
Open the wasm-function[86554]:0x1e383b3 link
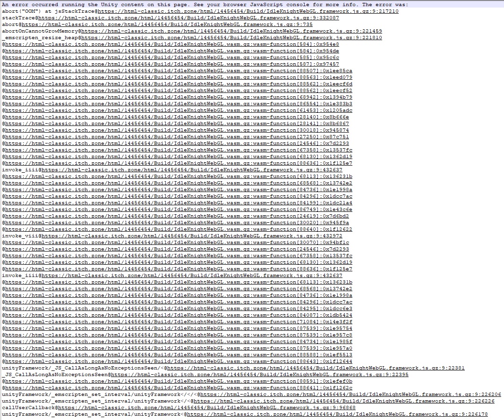(x=179, y=104)
